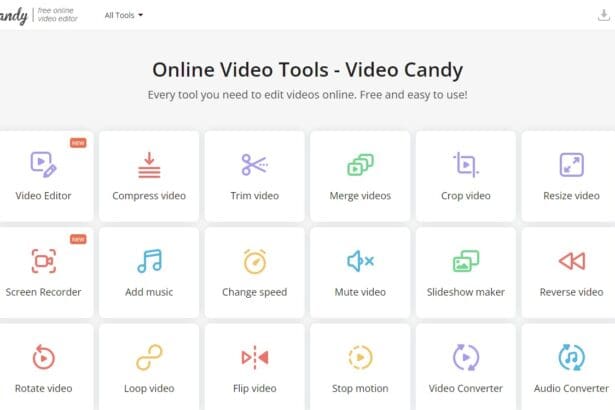Open the Video Editor tool icon
615x410 pixels.
click(43, 164)
